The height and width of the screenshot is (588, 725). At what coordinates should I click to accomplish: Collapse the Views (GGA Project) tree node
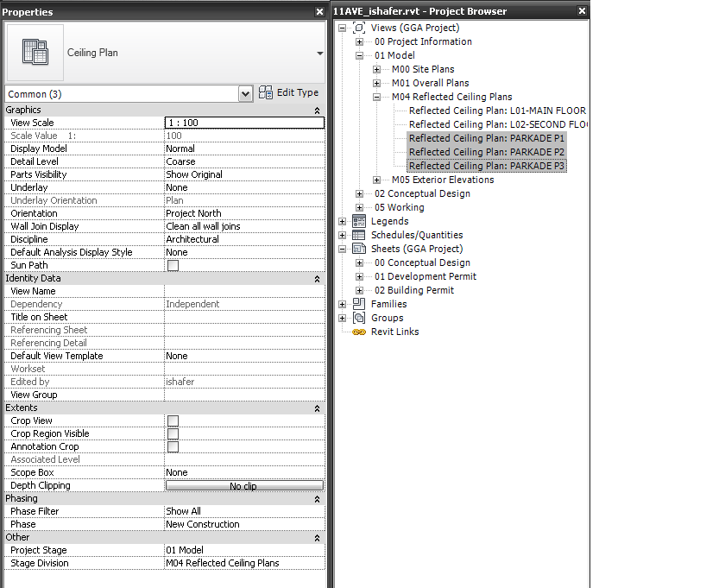(342, 28)
